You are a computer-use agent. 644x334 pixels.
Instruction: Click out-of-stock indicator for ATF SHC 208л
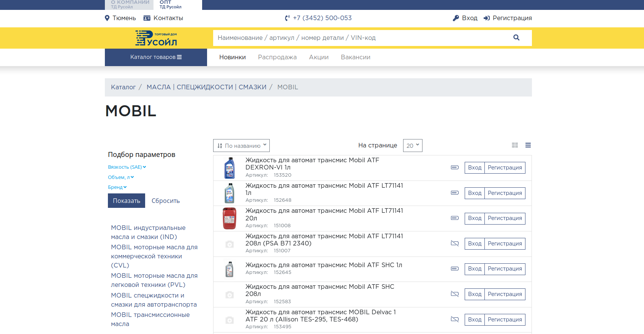[x=455, y=294]
